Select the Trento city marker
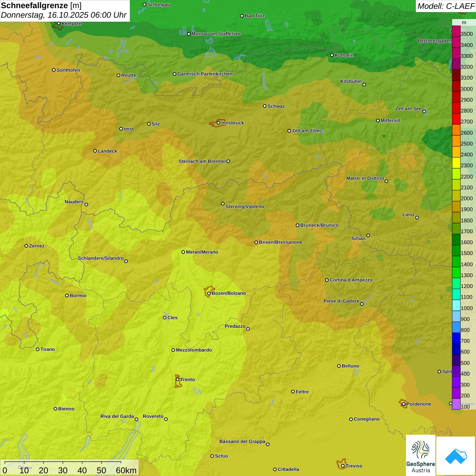 [177, 379]
